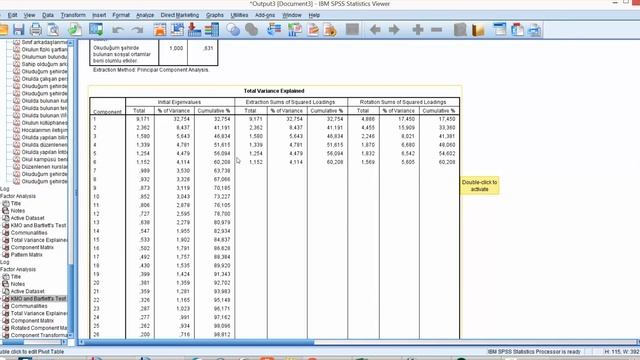Open the Help menu
Screen dimensions: 640x360
[314, 15]
